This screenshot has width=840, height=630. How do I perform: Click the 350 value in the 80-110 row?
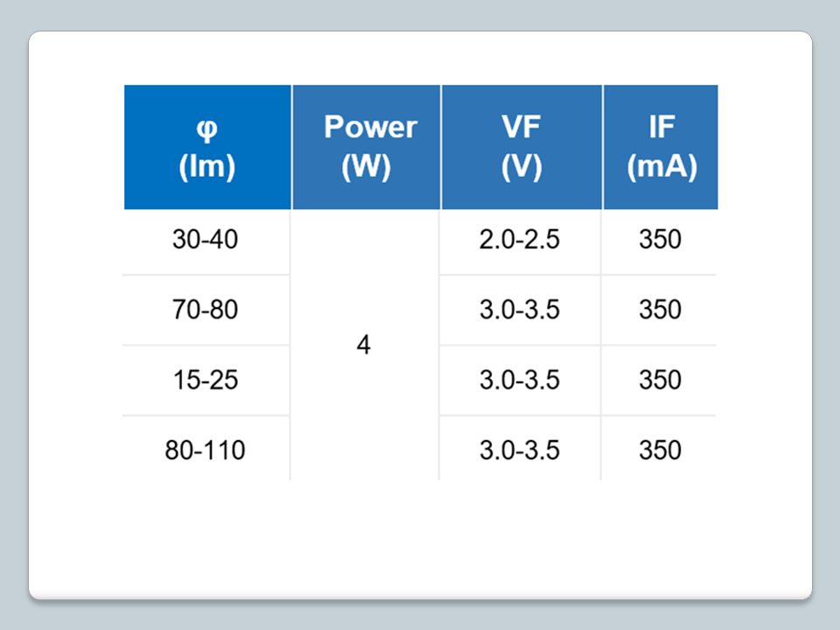(660, 451)
